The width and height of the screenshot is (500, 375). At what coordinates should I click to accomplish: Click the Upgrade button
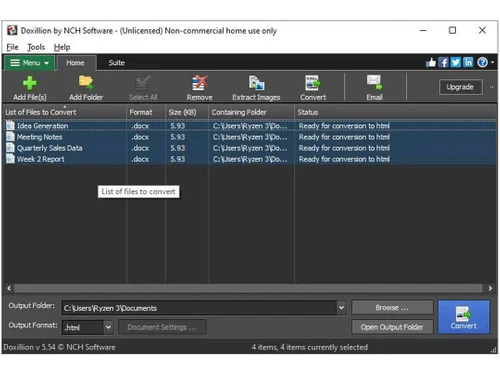tap(460, 87)
